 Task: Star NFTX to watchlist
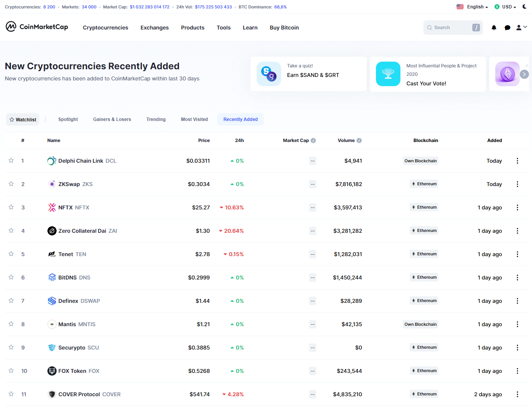click(x=11, y=207)
